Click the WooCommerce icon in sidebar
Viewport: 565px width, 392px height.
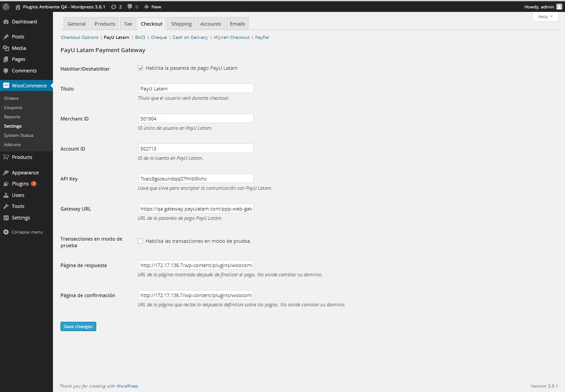tap(6, 86)
